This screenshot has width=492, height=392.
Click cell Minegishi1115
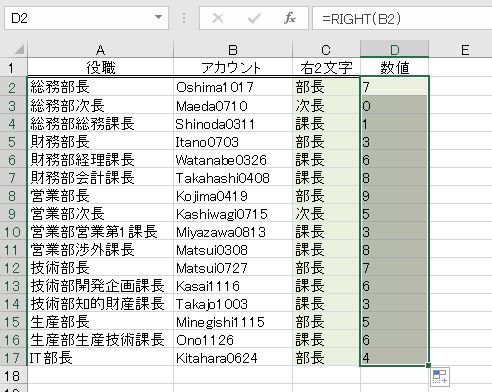pyautogui.click(x=233, y=322)
